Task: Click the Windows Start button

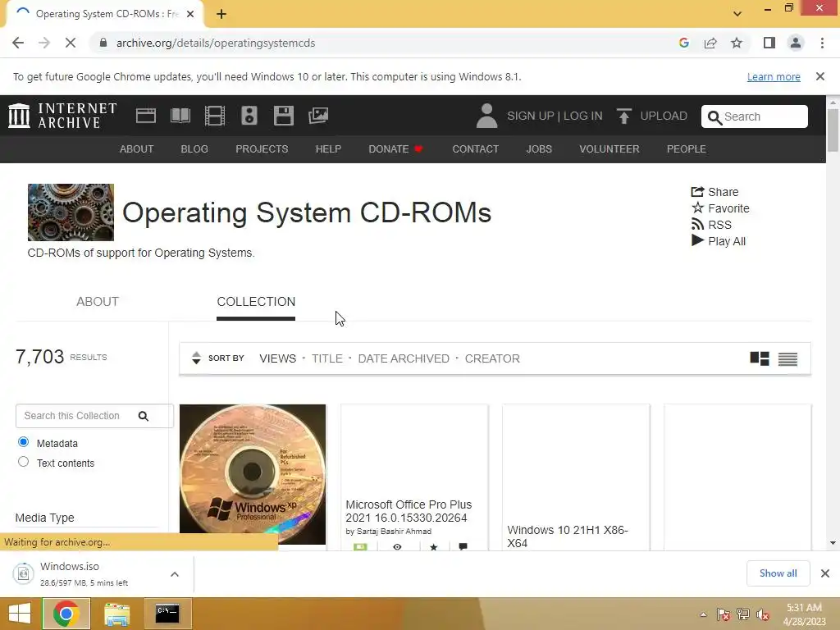Action: (x=20, y=614)
